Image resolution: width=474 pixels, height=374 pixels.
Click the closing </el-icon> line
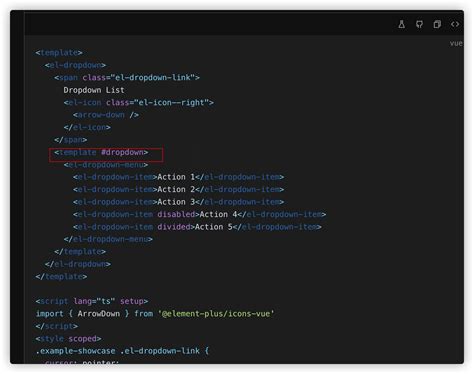87,127
